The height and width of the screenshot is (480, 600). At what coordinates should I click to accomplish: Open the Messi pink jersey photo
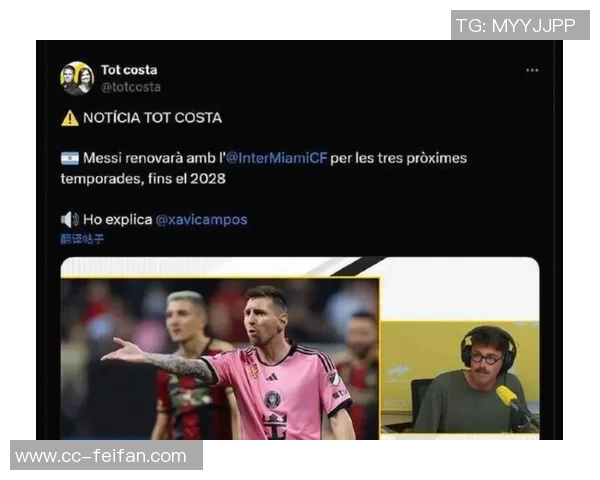[220, 358]
